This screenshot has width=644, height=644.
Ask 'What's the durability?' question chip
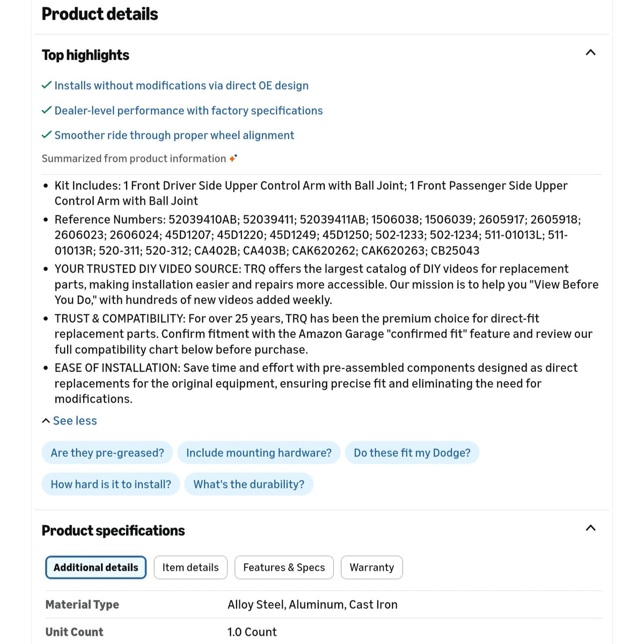(x=249, y=484)
